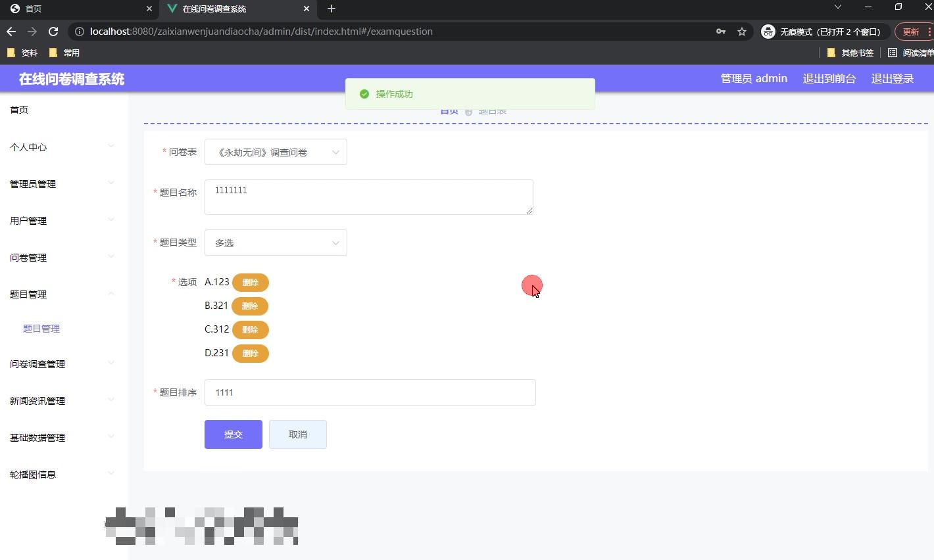
Task: Click the 题目排序 input field
Action: pyautogui.click(x=370, y=392)
